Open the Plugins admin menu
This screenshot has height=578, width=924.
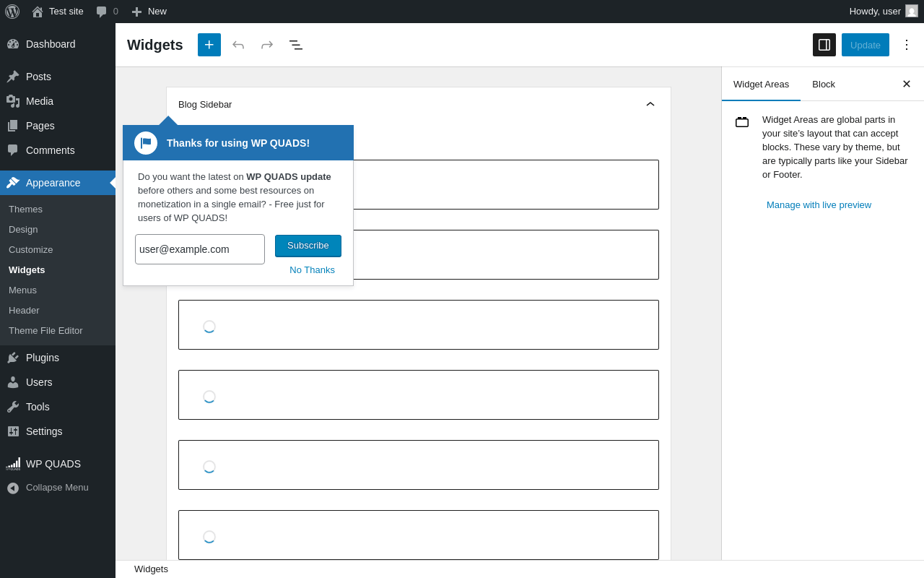[x=43, y=358]
